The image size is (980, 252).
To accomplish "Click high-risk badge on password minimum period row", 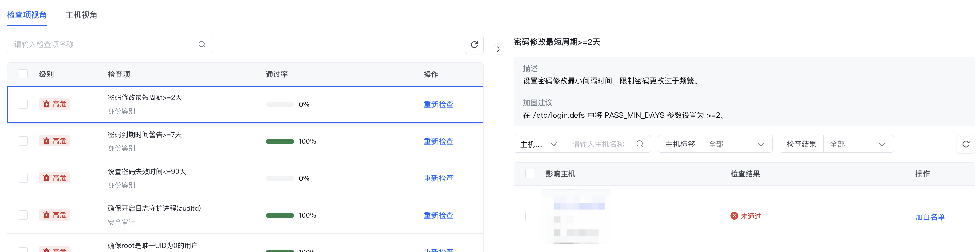I will tap(55, 104).
